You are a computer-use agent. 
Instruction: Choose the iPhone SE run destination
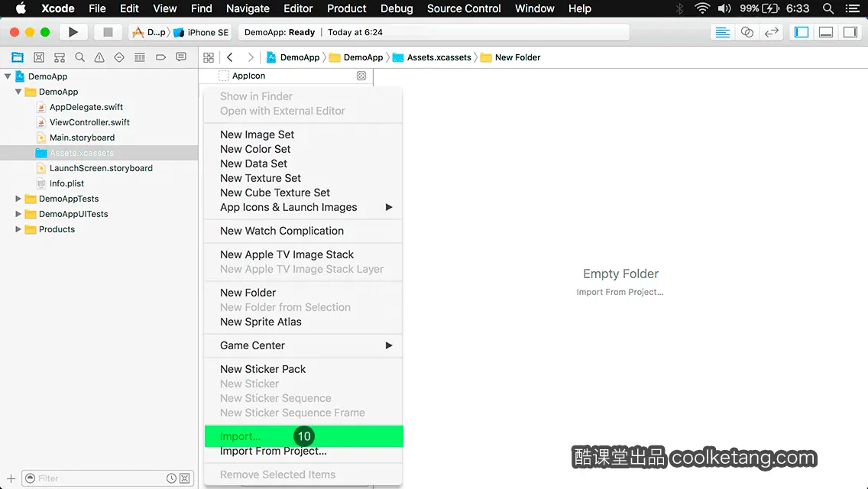(201, 32)
